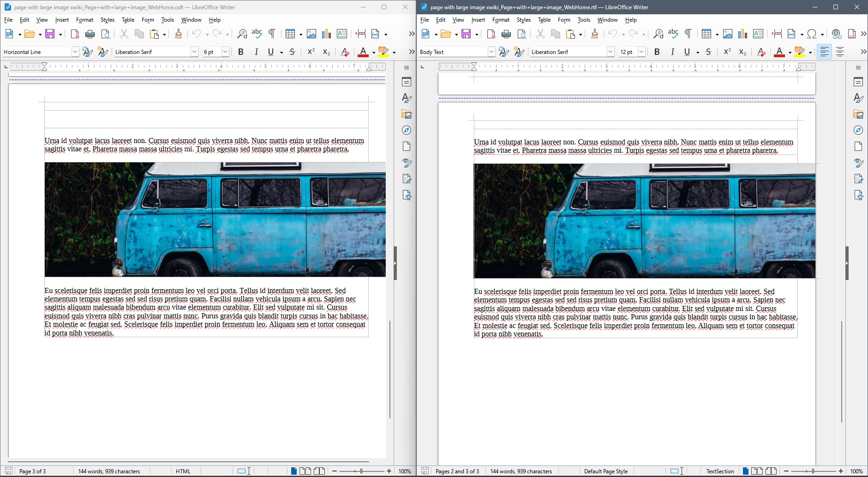The height and width of the screenshot is (477, 868).
Task: Open Style Inspector in right window sidebar
Action: point(858,163)
